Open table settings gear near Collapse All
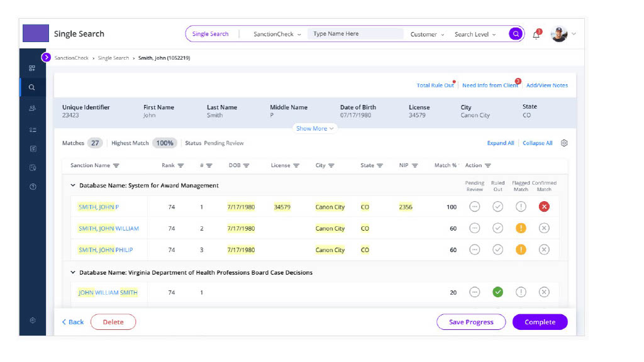Viewport: 644px width, 362px height. pos(564,143)
